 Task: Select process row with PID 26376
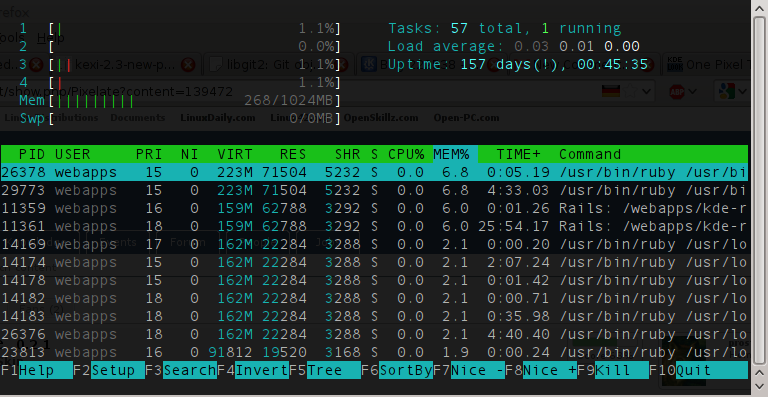375,334
